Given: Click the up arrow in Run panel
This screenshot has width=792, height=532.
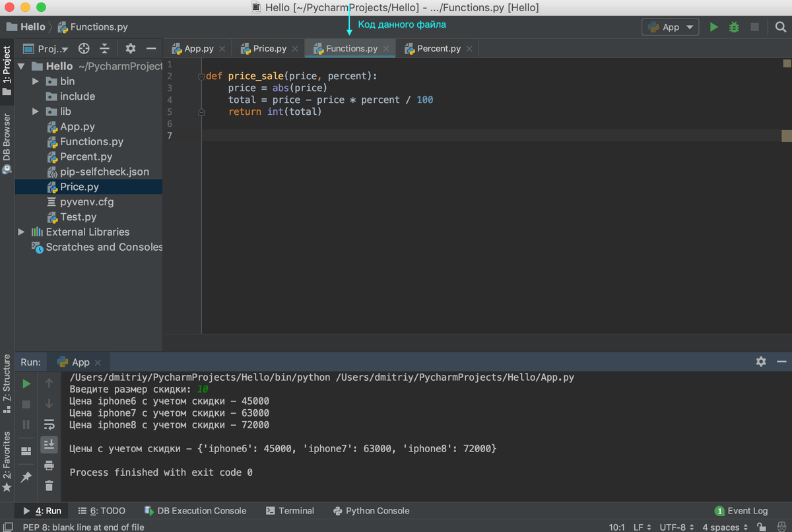Looking at the screenshot, I should click(x=49, y=383).
